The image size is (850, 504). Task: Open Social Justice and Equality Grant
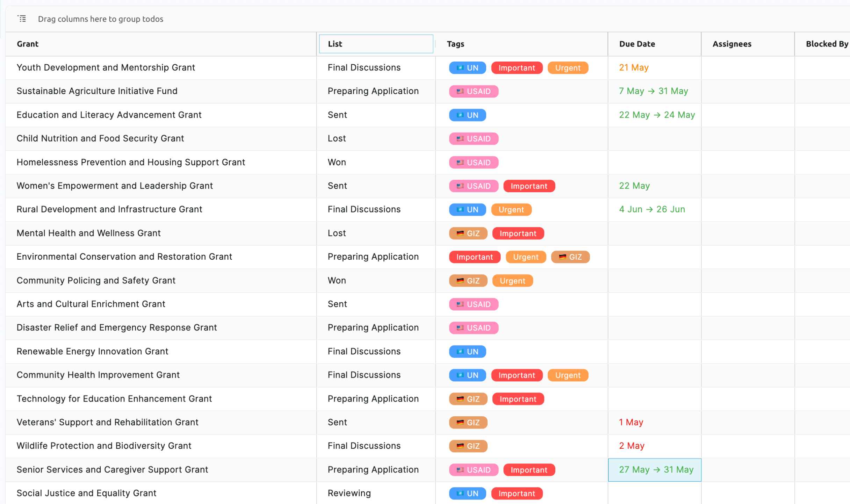(86, 493)
